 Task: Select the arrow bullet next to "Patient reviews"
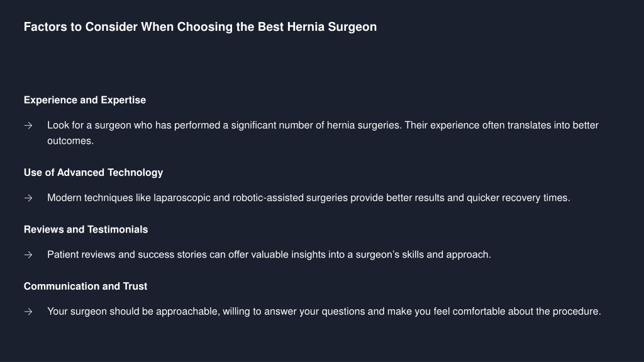(x=28, y=255)
